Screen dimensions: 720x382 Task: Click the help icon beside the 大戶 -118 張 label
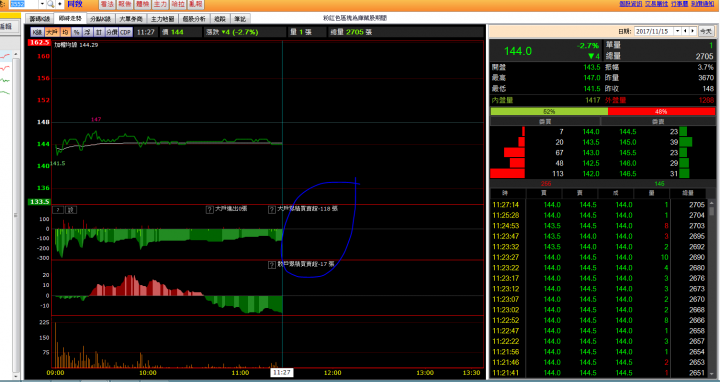point(272,209)
